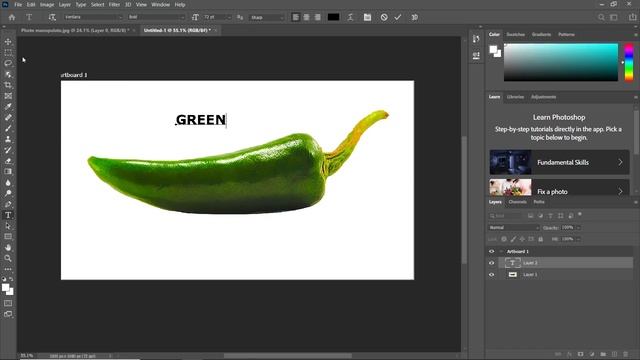Select the Pen tool

click(x=8, y=204)
